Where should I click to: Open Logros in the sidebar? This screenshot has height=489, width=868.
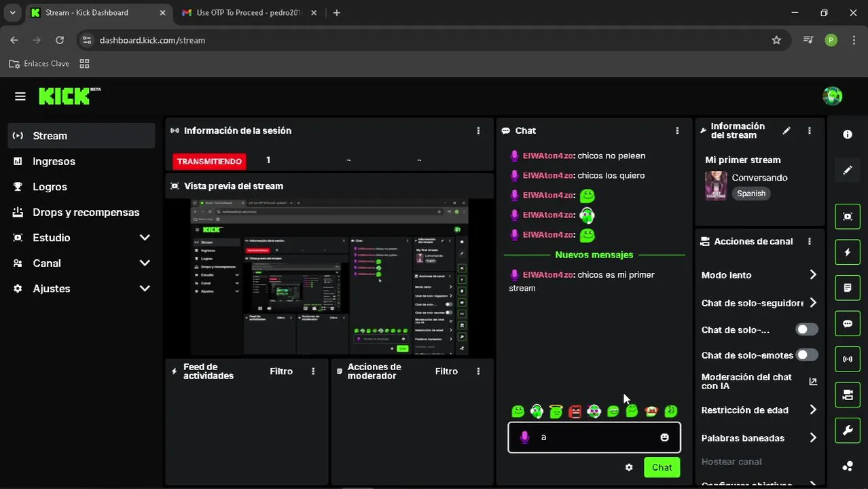pos(82,187)
